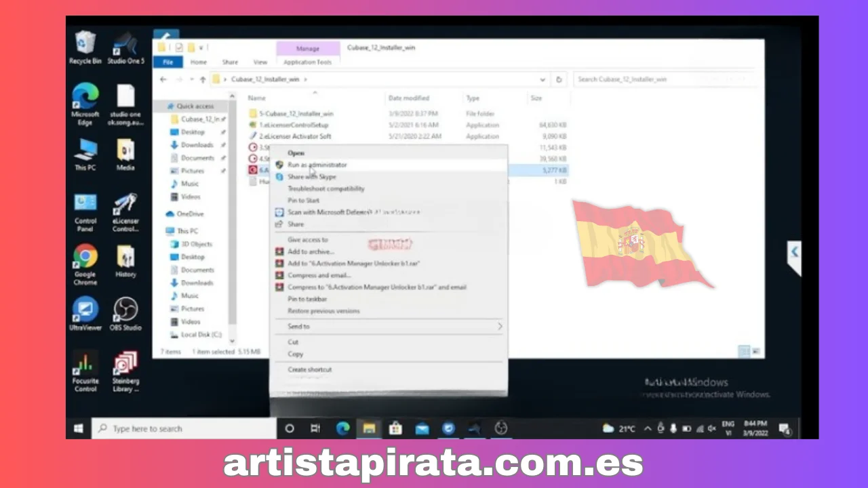
Task: Click the Windows Start button
Action: click(78, 428)
